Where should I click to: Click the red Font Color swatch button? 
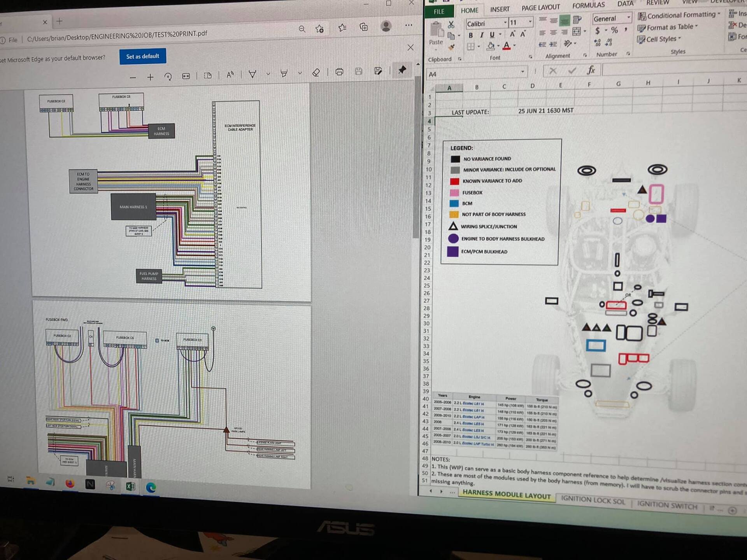click(506, 46)
